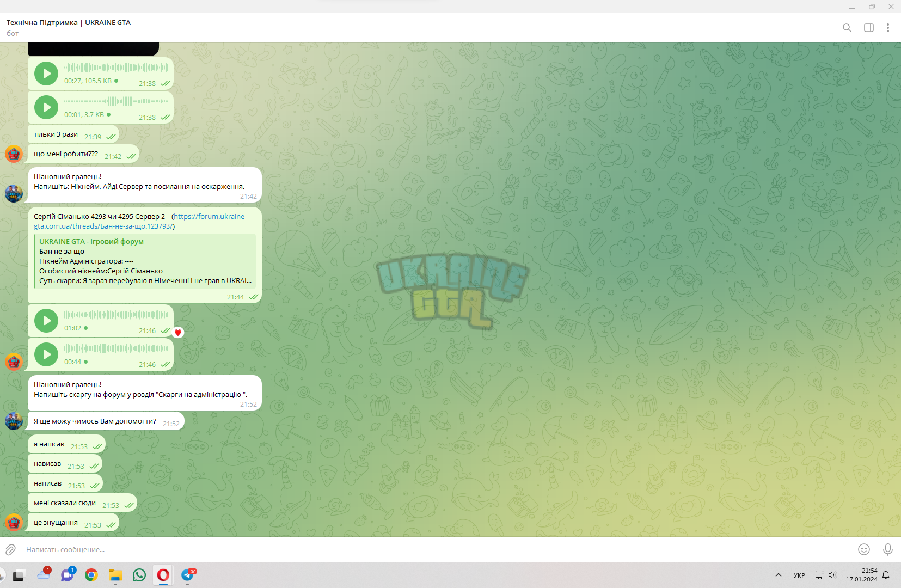901x588 pixels.
Task: Play the 00:01 voice message
Action: (x=46, y=107)
